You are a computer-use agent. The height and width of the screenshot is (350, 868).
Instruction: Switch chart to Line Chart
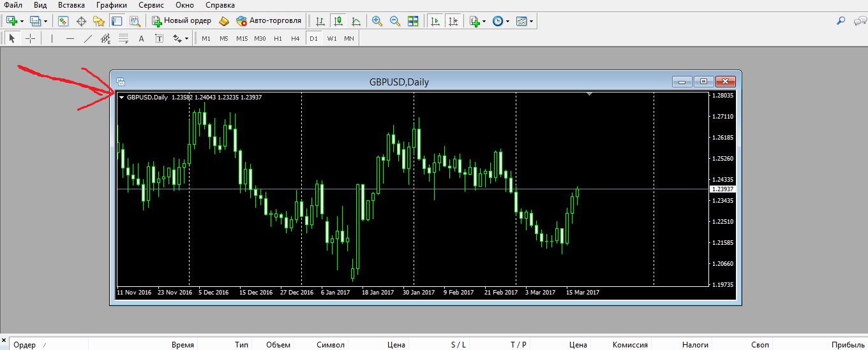[x=355, y=20]
